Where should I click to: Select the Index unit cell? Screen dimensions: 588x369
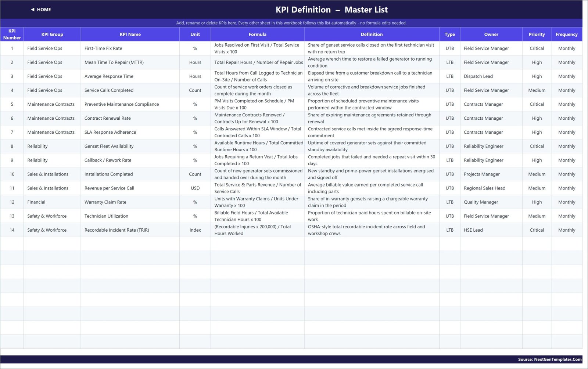(x=195, y=230)
